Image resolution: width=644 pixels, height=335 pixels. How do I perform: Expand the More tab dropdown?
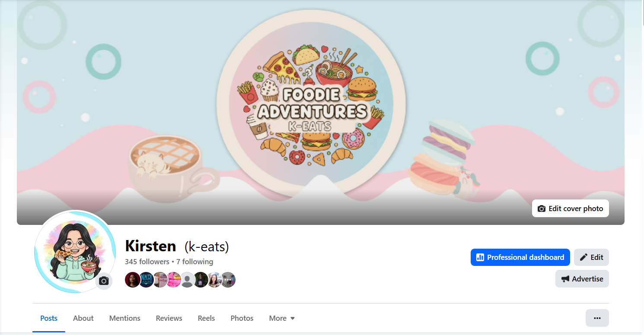[x=282, y=318]
